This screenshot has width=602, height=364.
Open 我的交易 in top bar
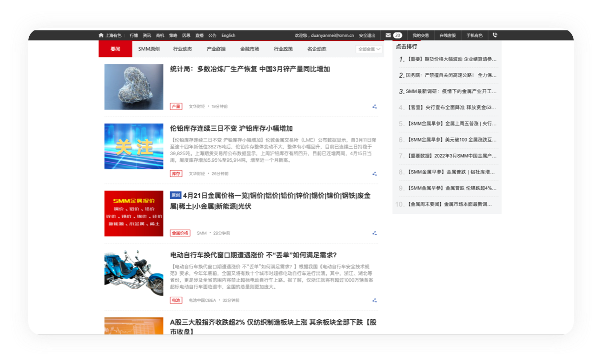420,35
